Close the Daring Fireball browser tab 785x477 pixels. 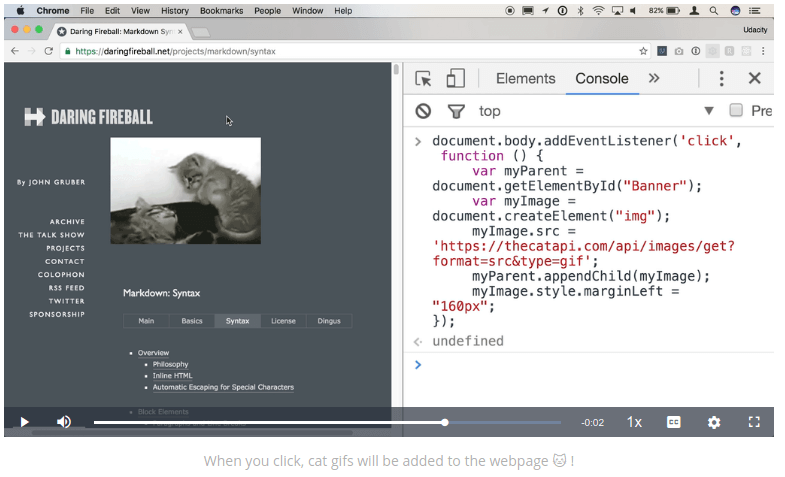[180, 32]
